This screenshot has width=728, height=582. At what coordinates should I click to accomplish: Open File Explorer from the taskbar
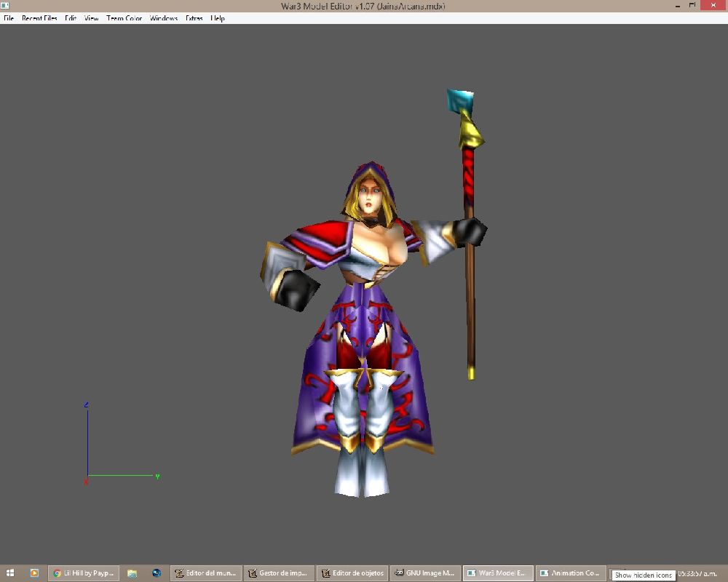click(x=132, y=573)
